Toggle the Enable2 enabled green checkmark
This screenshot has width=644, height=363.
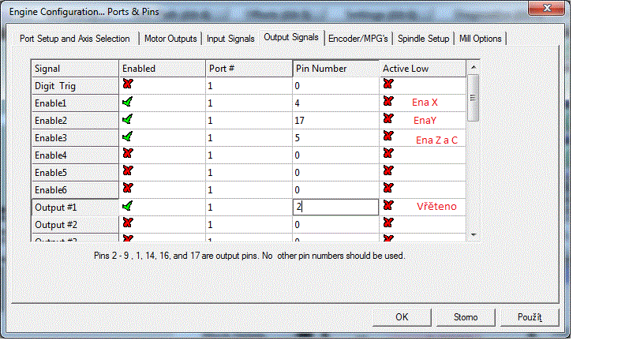tap(128, 119)
